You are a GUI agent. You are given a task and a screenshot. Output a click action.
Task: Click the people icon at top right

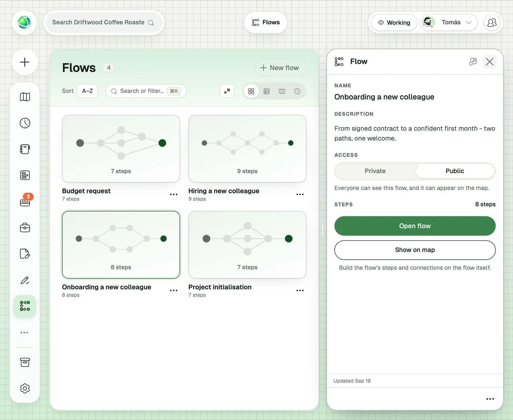(492, 23)
